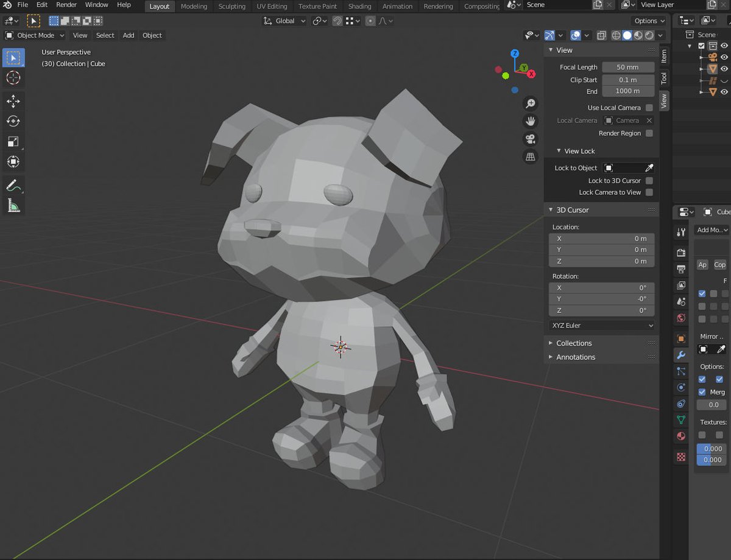Switch to material preview shading
731x560 pixels.
pyautogui.click(x=638, y=35)
